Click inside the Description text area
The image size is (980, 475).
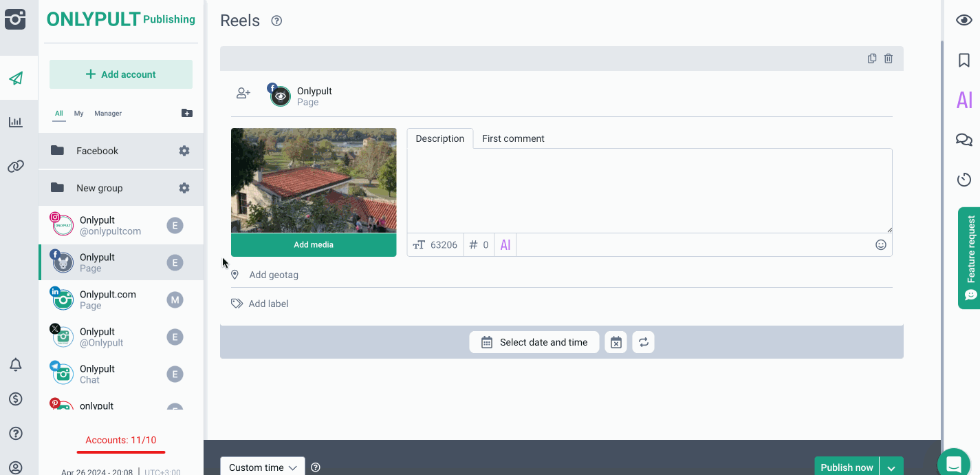649,191
